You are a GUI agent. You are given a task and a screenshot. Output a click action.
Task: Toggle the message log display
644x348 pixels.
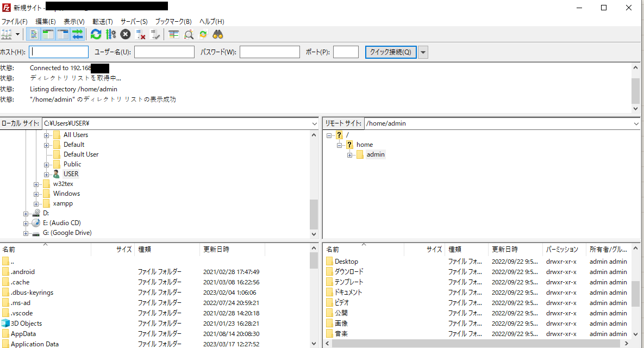(x=33, y=34)
